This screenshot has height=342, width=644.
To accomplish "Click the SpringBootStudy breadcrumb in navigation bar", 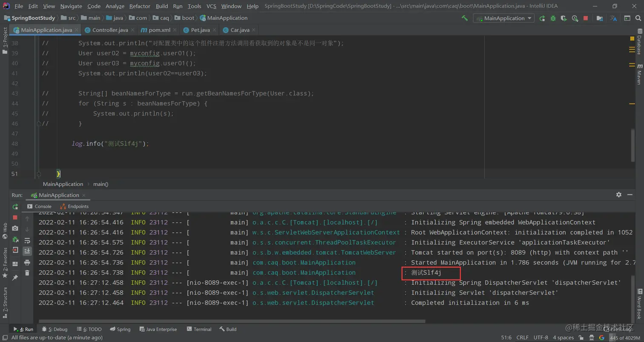I will coord(29,18).
